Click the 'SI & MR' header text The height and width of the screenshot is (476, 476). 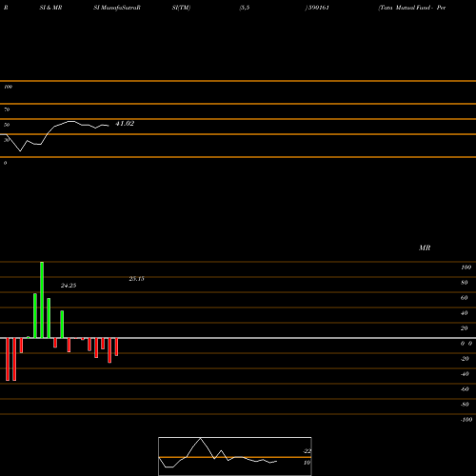(x=50, y=8)
